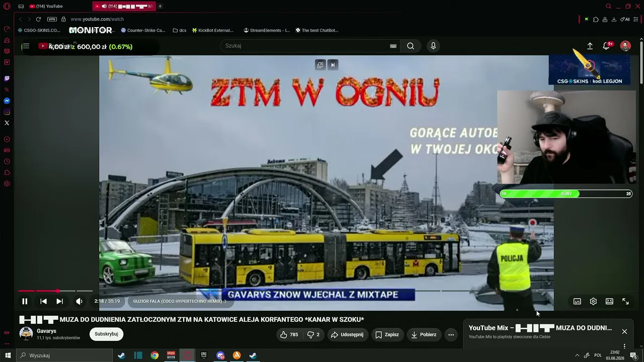The width and height of the screenshot is (644, 362).
Task: Open X (Twitter) in the Opera sidebar
Action: point(7,123)
